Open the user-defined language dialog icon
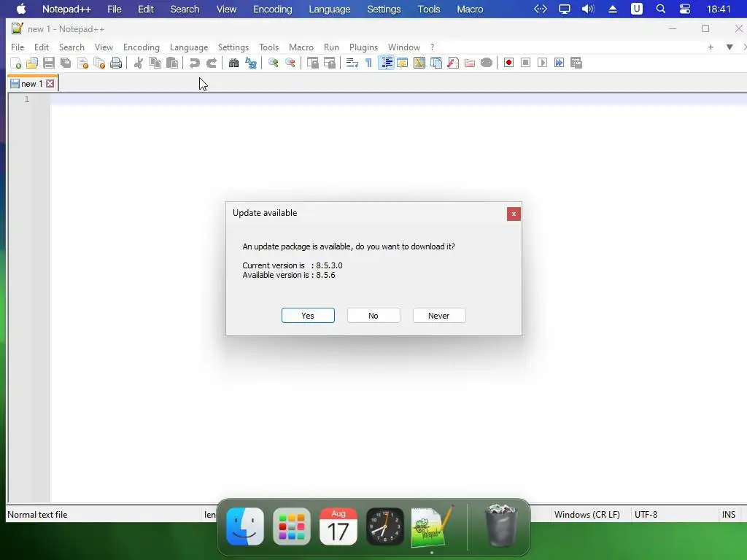 click(x=403, y=63)
